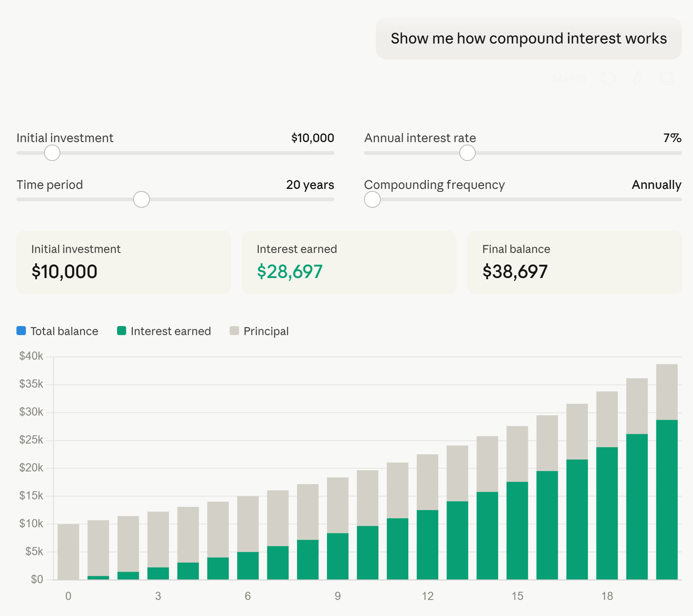Click the pencil edit icon below the message
Screen dimensions: 693x616
coord(638,78)
